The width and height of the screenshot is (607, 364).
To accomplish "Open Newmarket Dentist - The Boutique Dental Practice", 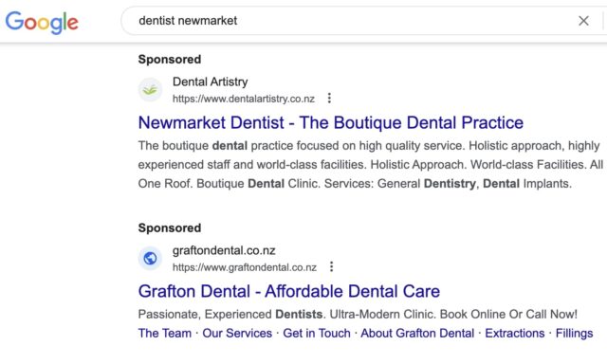I will [331, 122].
